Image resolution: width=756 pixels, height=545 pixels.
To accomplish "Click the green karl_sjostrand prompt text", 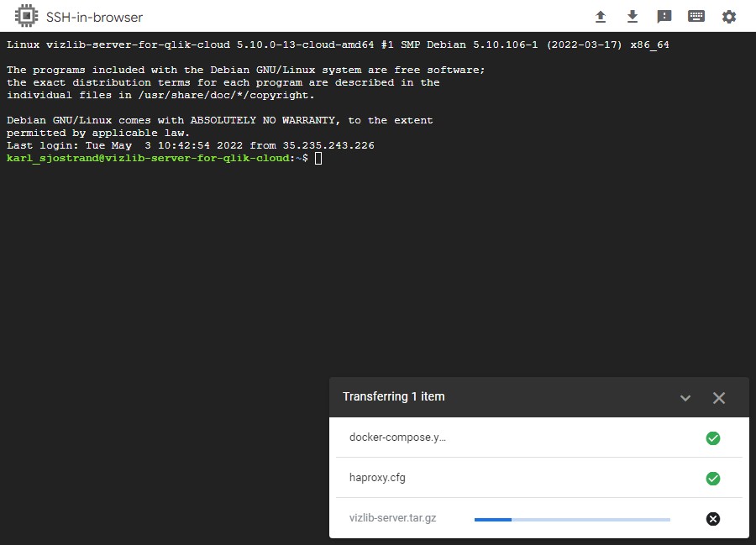I will click(x=148, y=158).
